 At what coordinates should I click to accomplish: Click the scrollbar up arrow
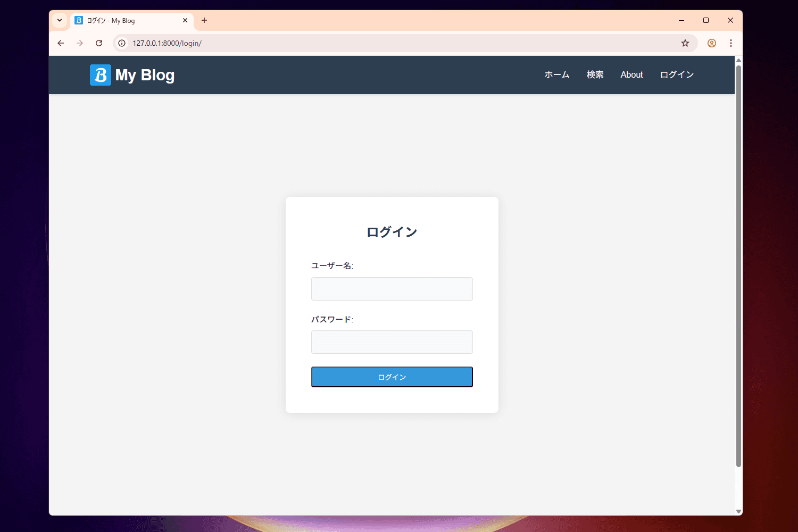click(738, 60)
